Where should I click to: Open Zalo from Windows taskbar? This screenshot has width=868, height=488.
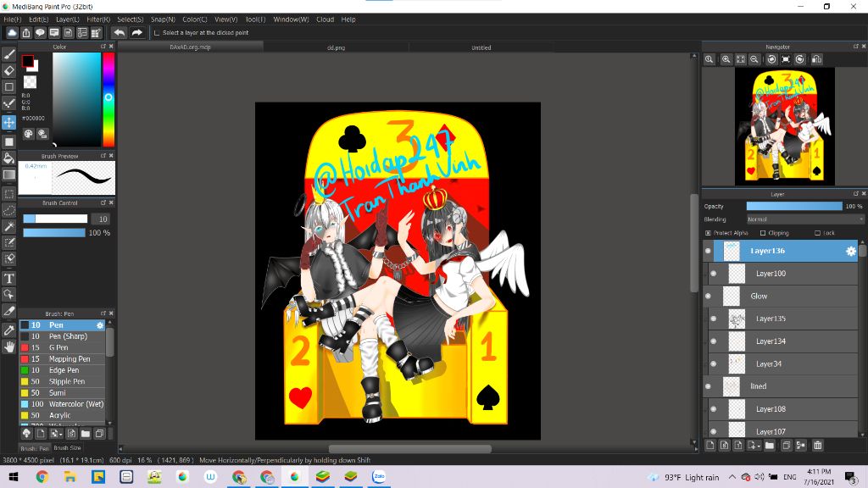point(379,476)
